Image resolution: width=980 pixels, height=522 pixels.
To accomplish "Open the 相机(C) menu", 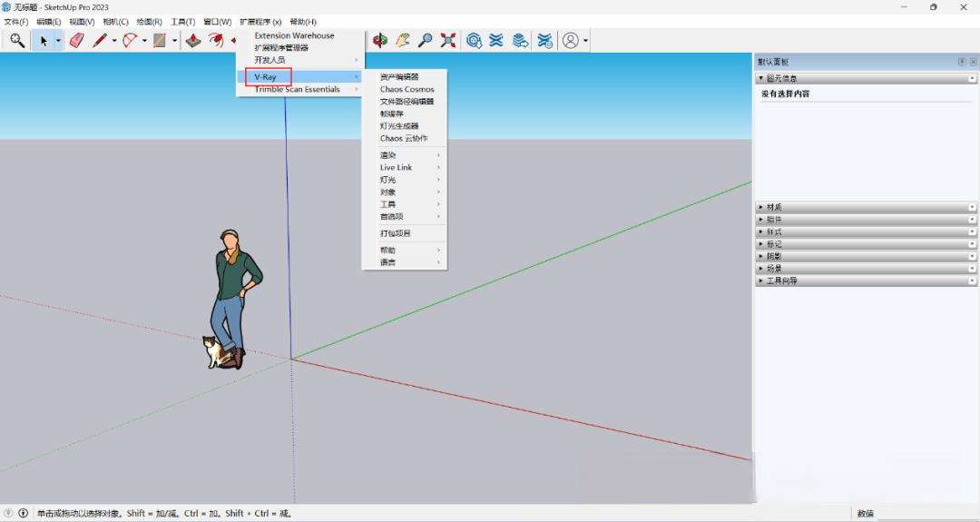I will pyautogui.click(x=115, y=22).
